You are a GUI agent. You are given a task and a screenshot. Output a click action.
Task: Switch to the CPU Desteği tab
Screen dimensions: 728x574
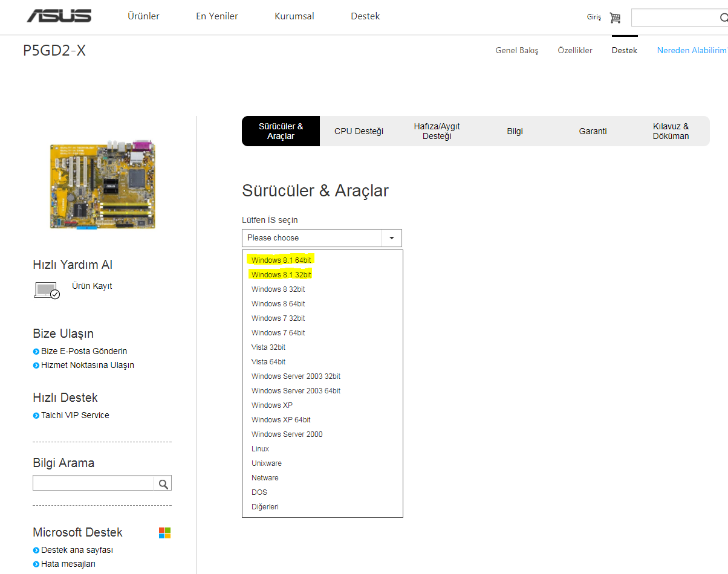[x=359, y=131]
